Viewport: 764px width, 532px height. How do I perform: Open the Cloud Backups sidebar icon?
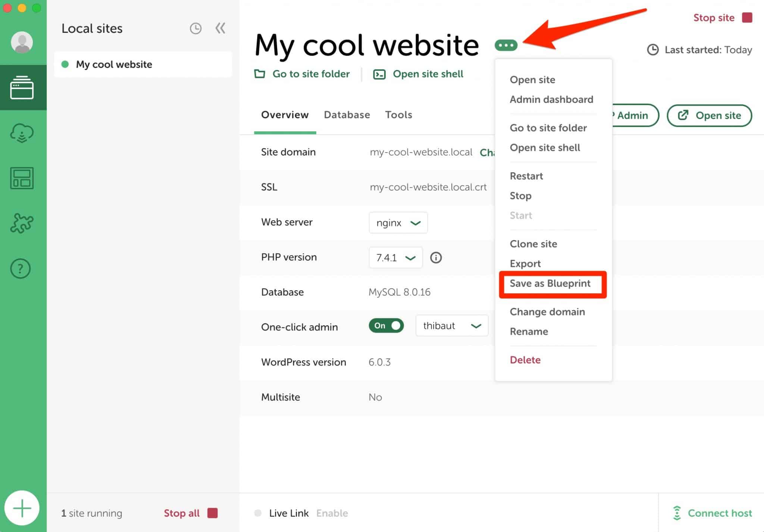click(22, 133)
